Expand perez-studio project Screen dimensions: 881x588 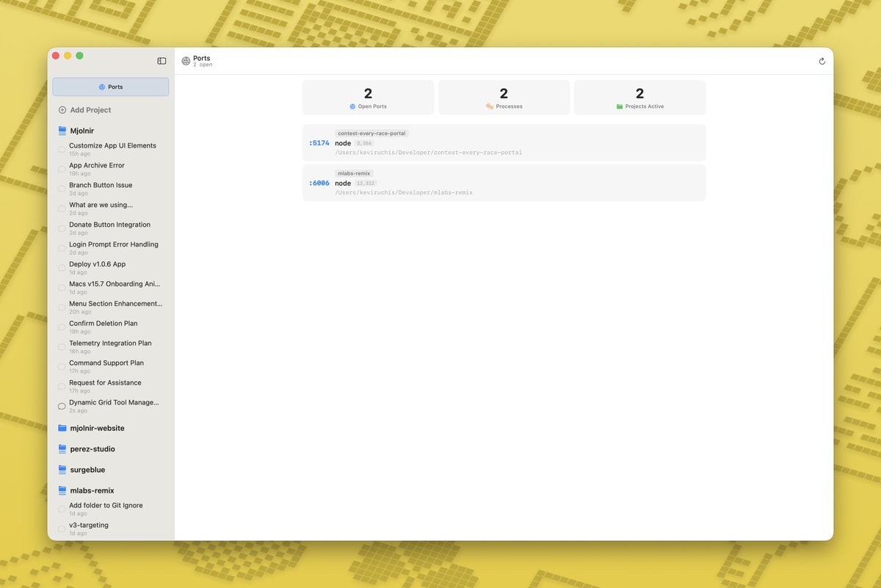(93, 449)
